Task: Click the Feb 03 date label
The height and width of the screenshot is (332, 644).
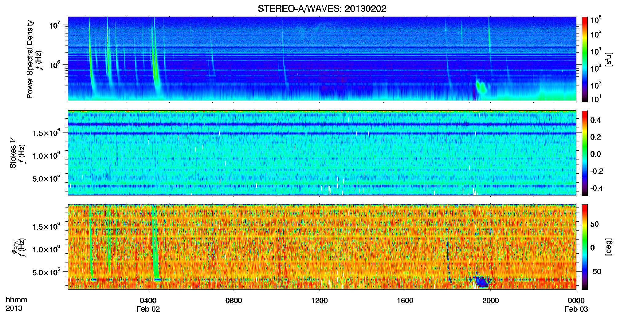Action: click(576, 309)
